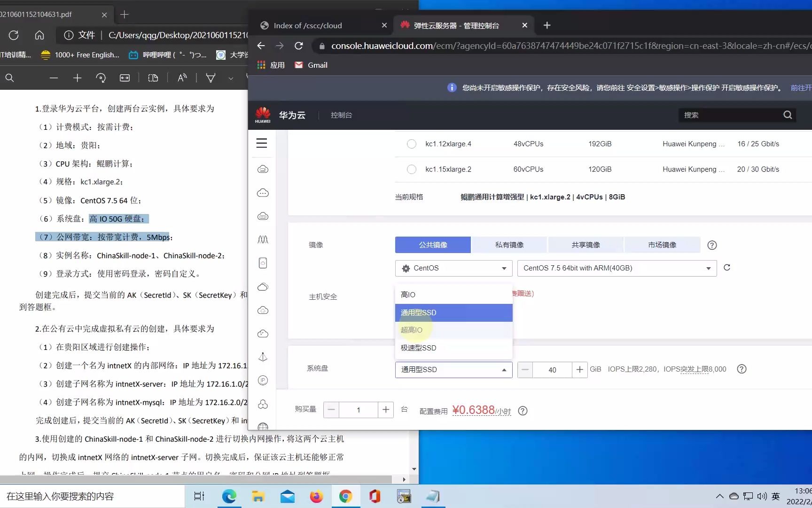Viewport: 812px width, 508px height.
Task: Open 1000+ Free English bookmark in Edge
Action: [80, 55]
